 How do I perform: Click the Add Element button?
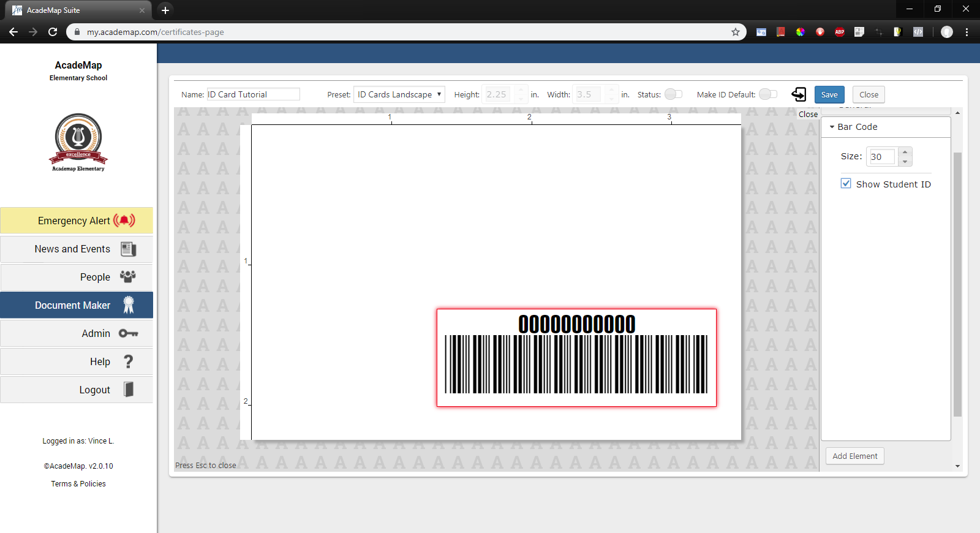pos(855,456)
